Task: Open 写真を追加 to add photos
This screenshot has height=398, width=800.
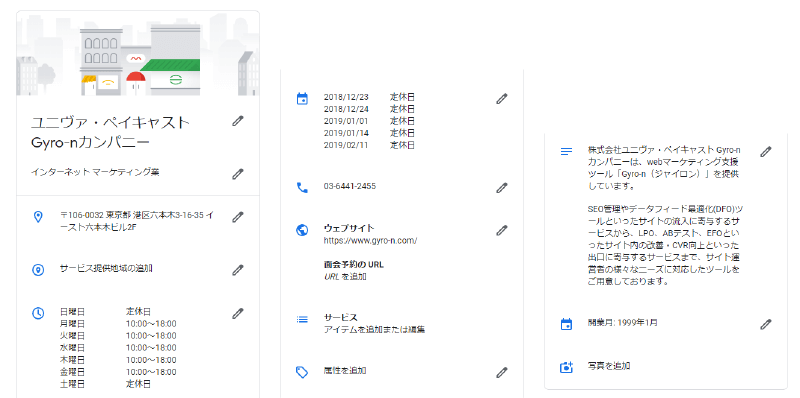Action: (609, 366)
